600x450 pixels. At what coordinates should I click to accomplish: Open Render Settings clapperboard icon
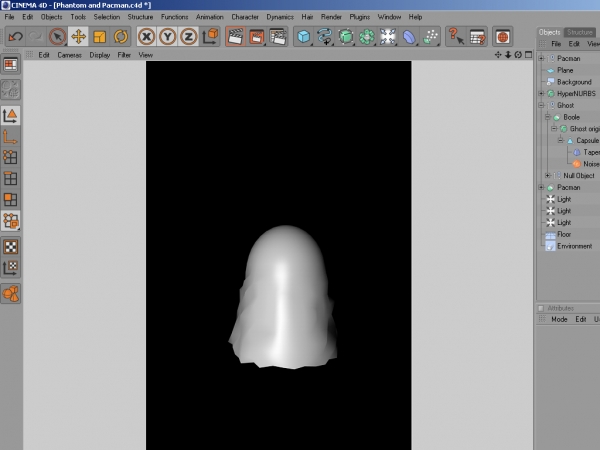click(278, 37)
